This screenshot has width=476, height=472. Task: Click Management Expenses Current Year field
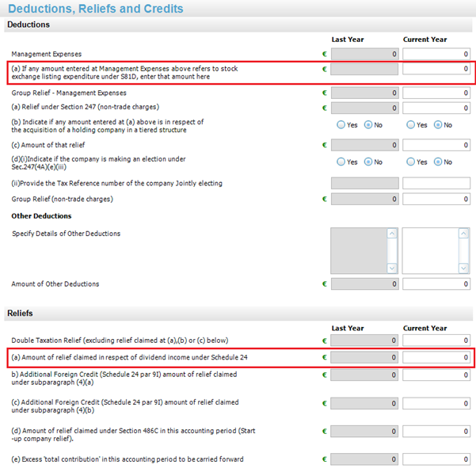click(436, 54)
